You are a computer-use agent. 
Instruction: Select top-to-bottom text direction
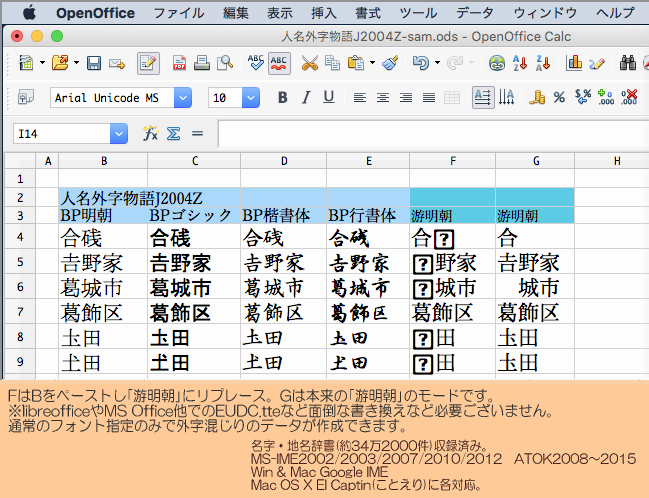tap(506, 98)
